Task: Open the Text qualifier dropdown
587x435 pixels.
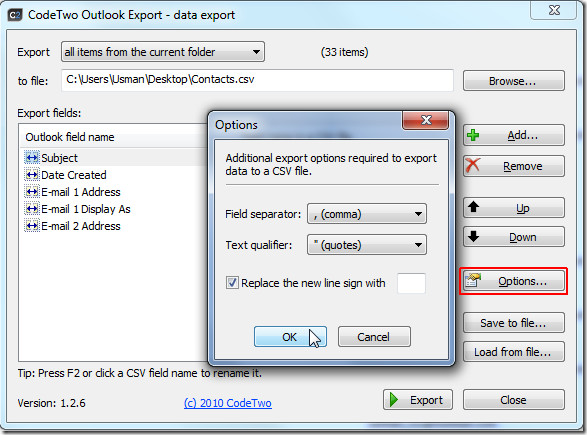Action: pos(367,245)
